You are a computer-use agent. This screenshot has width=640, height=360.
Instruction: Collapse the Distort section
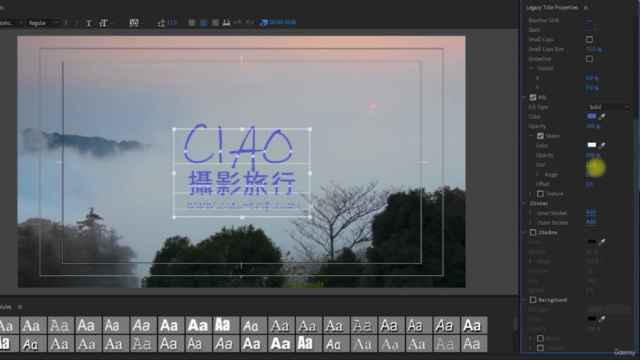coord(531,69)
